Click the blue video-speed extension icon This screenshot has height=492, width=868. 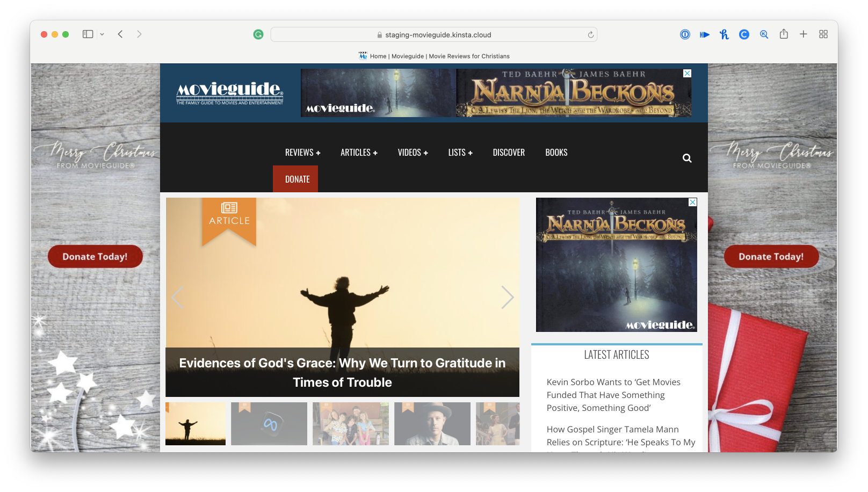pyautogui.click(x=704, y=34)
